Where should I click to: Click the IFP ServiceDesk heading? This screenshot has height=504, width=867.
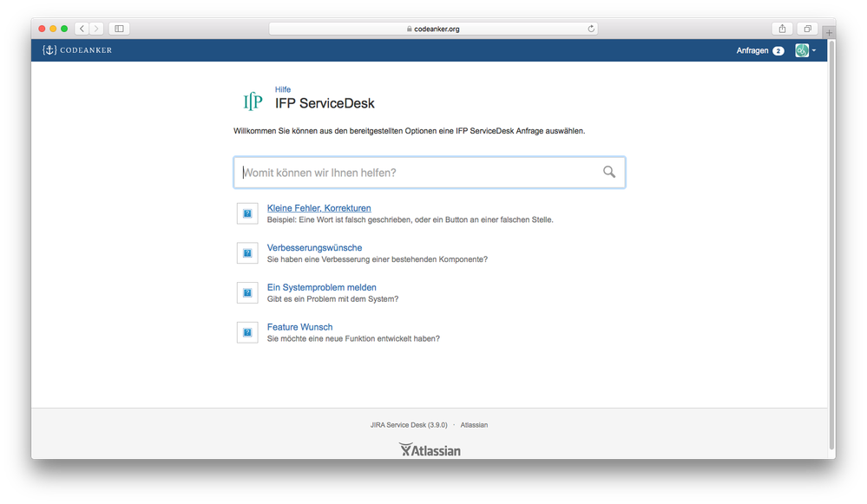tap(325, 103)
